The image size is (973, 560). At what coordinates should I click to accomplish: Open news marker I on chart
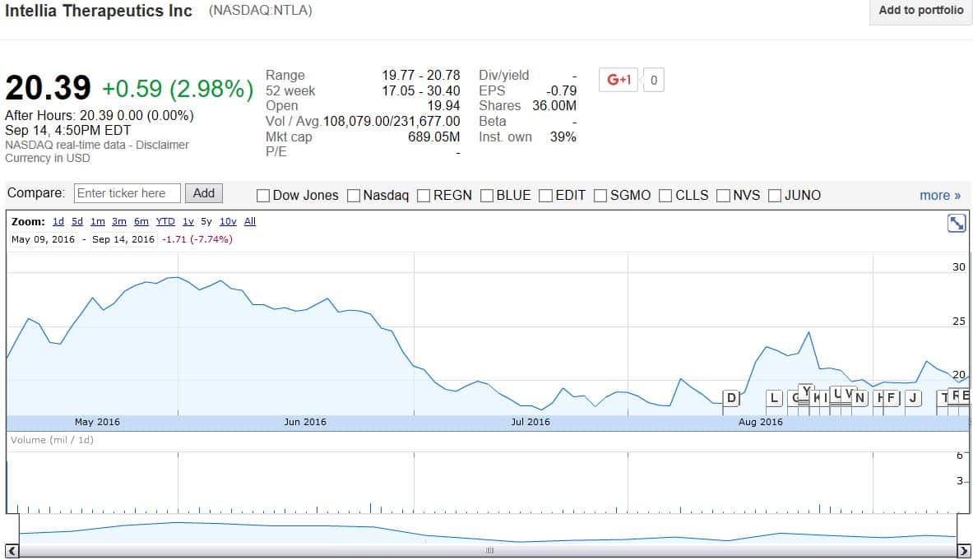[825, 398]
